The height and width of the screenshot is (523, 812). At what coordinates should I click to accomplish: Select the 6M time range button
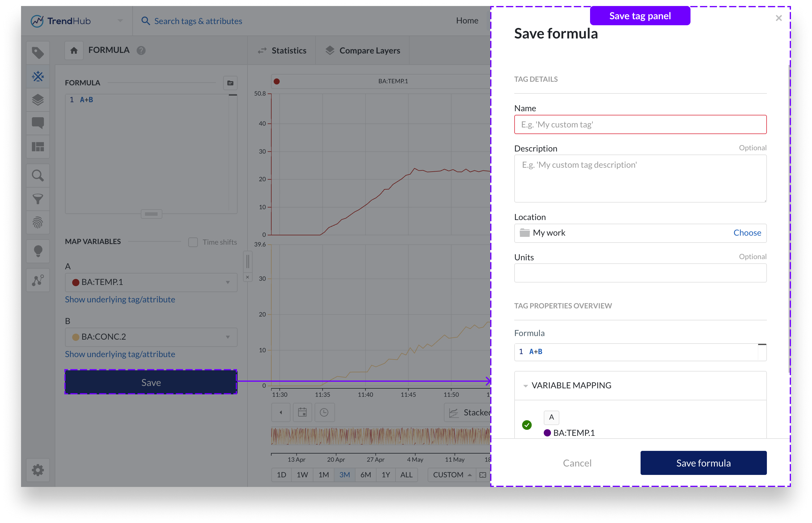tap(365, 475)
